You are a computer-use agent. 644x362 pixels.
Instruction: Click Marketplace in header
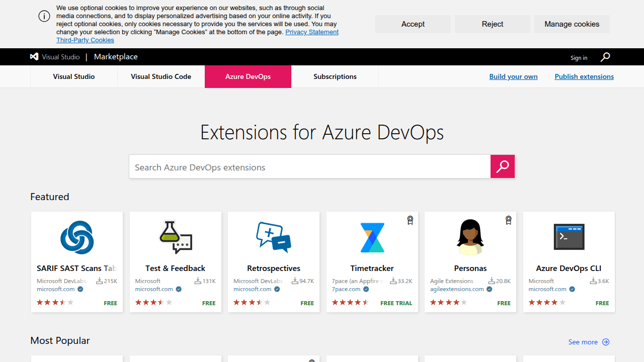tap(116, 57)
